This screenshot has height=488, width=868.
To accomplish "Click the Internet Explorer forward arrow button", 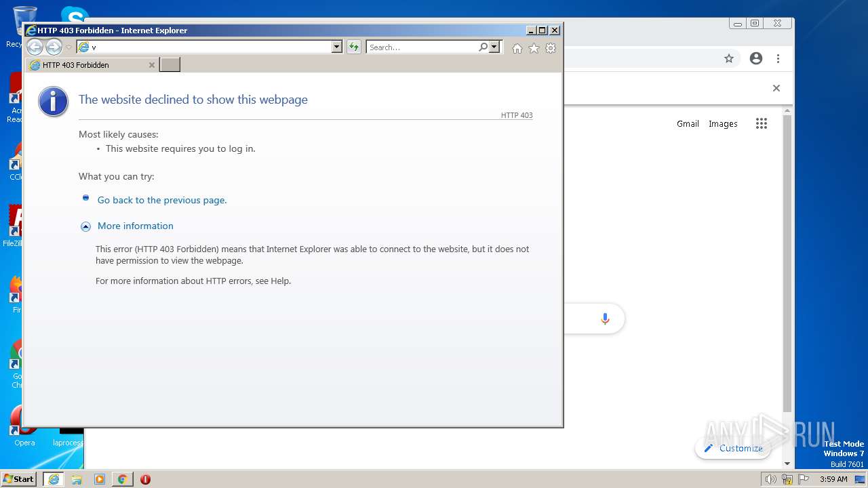I will tap(54, 47).
